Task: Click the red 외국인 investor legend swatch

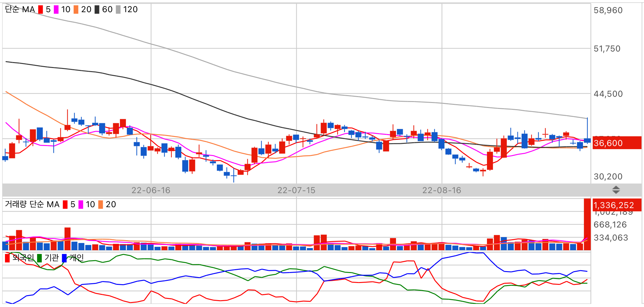Action: (7, 258)
